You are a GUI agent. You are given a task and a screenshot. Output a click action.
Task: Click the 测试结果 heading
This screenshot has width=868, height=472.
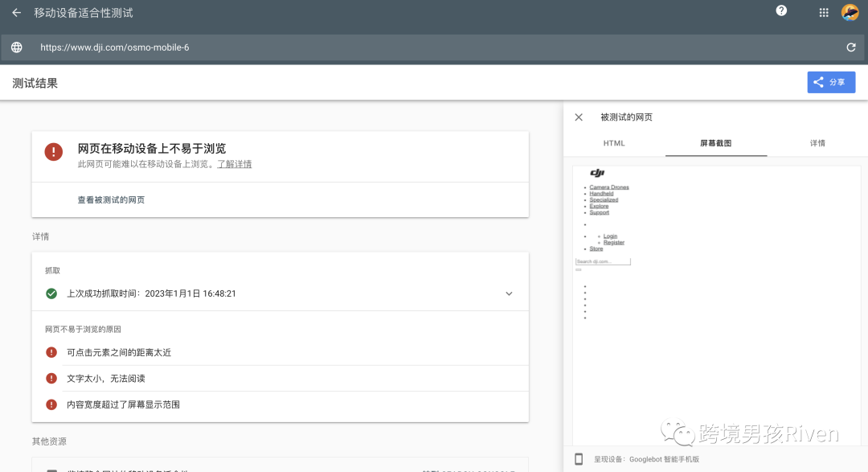click(35, 83)
